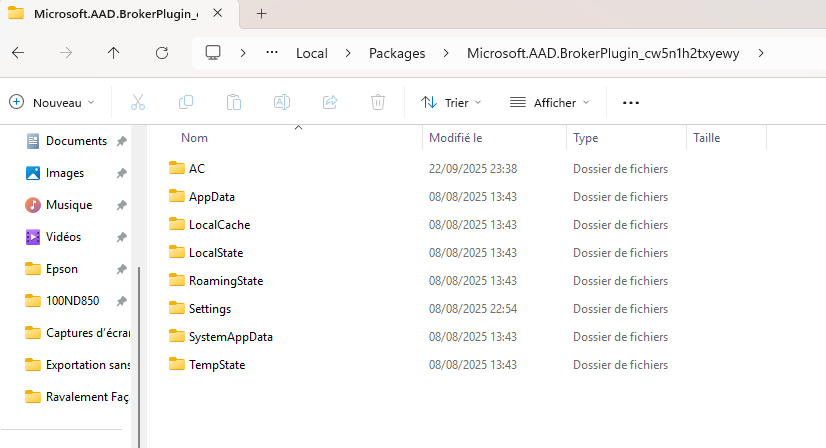
Task: Open the Nouveau dropdown menu
Action: (x=52, y=102)
